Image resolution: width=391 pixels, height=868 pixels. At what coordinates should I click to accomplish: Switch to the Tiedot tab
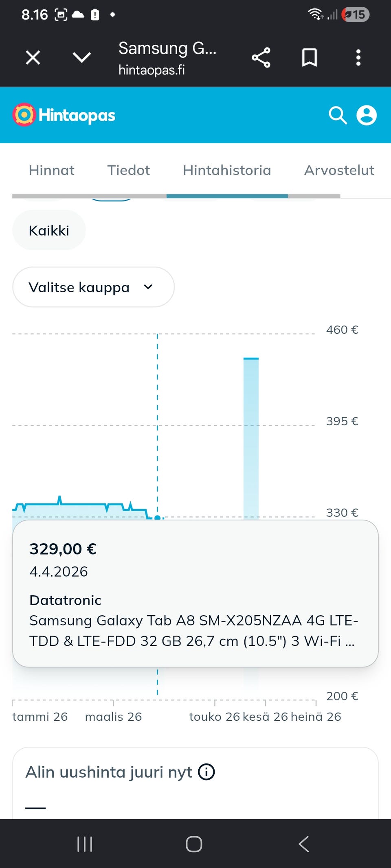[129, 170]
